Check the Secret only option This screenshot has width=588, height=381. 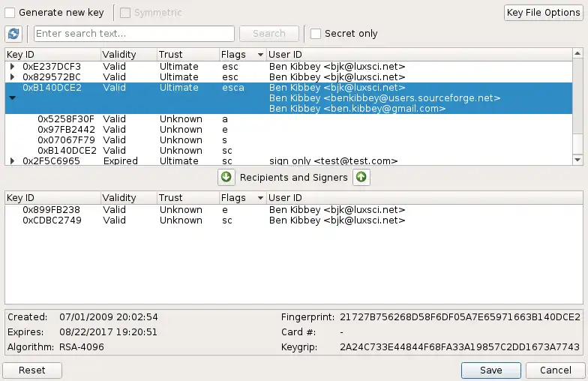click(316, 34)
